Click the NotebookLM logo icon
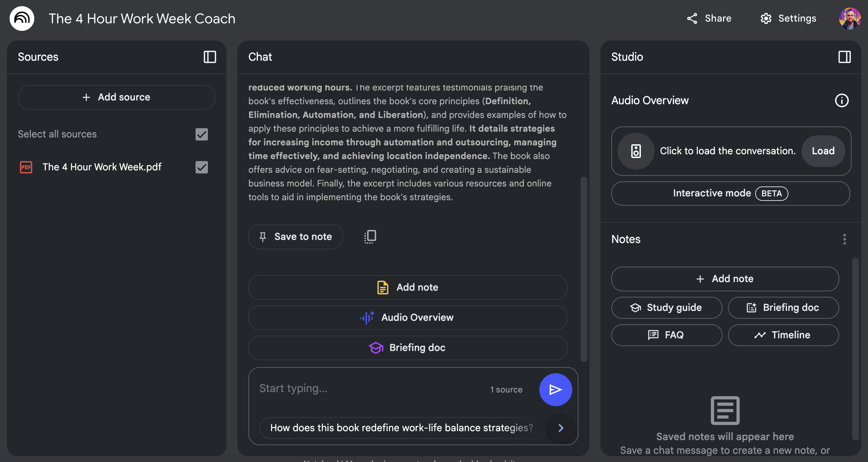Image resolution: width=868 pixels, height=462 pixels. (x=22, y=18)
